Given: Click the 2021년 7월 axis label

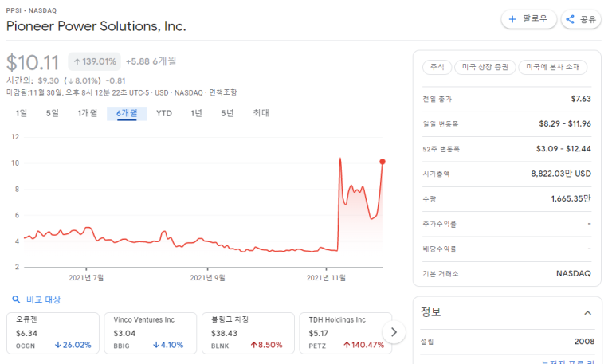Looking at the screenshot, I should pyautogui.click(x=86, y=278).
